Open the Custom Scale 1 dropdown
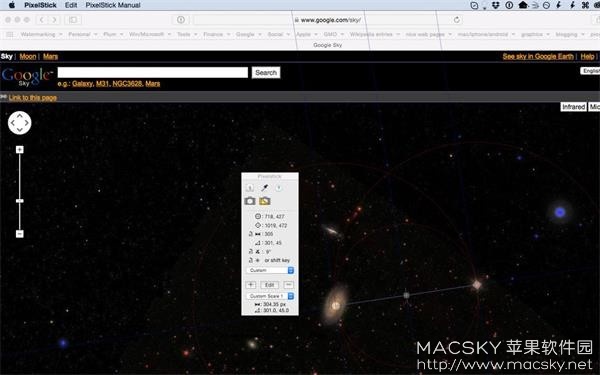600x375 pixels. tap(270, 296)
